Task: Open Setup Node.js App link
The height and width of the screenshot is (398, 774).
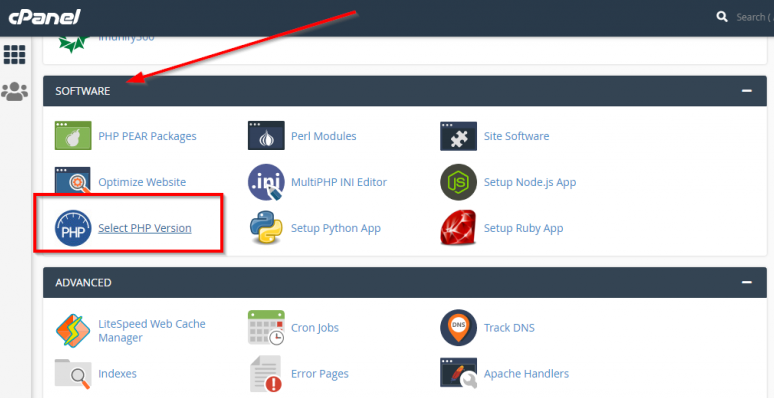Action: 530,182
